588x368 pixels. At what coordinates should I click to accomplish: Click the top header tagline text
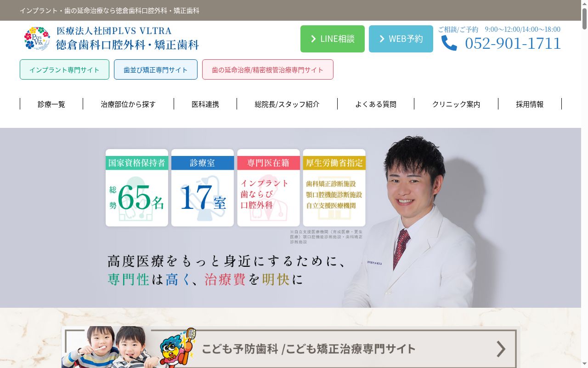[x=109, y=10]
